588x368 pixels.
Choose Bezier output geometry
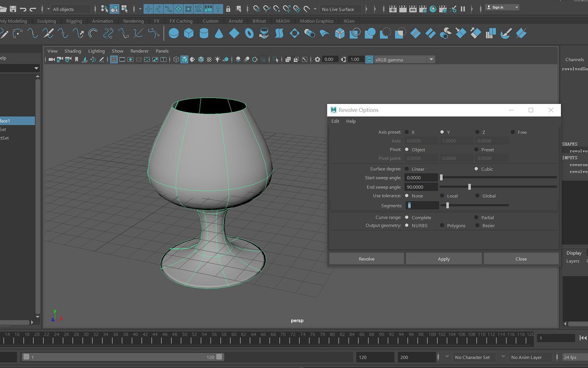click(477, 225)
